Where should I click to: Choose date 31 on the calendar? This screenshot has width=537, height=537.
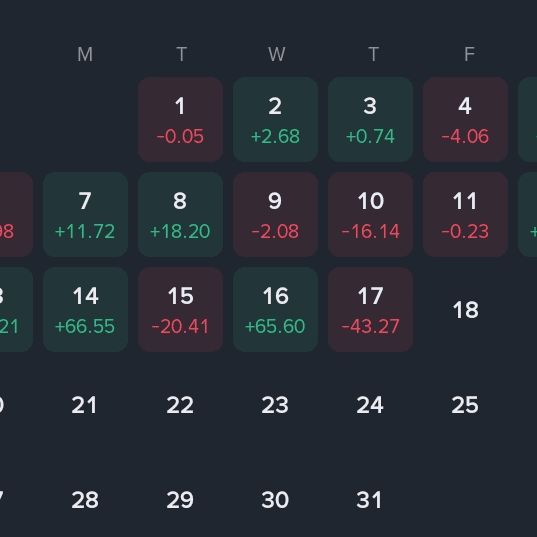[371, 500]
